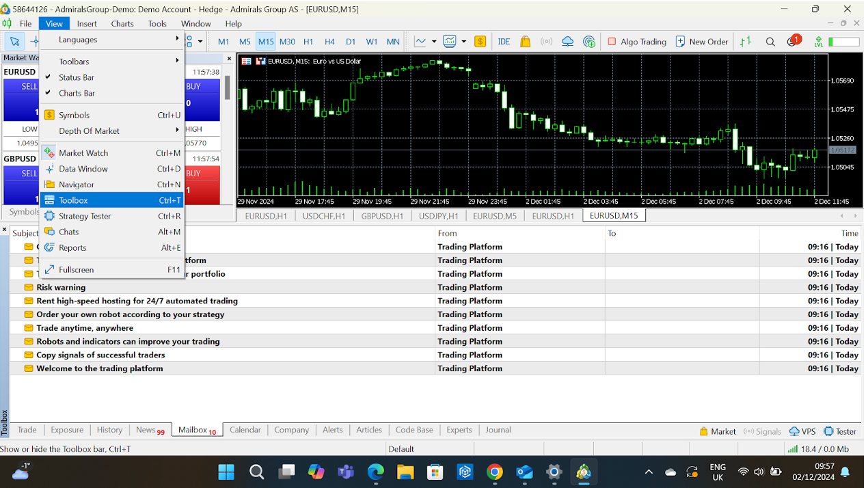Open Google Chrome from taskbar
Viewport: 868px width, 488px height.
point(495,472)
